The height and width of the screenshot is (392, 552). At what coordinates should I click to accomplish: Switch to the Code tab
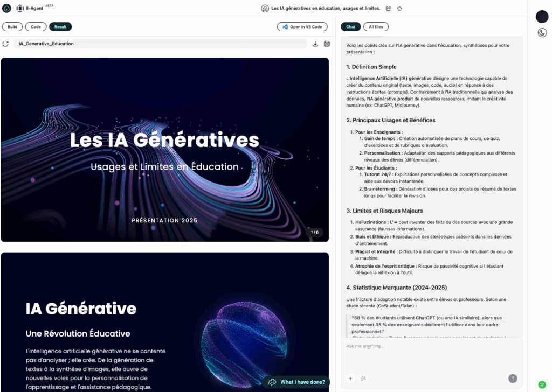click(36, 27)
